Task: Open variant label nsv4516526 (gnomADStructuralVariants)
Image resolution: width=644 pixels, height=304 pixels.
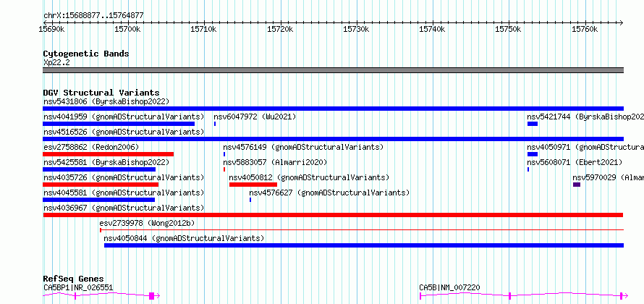Action: click(124, 132)
